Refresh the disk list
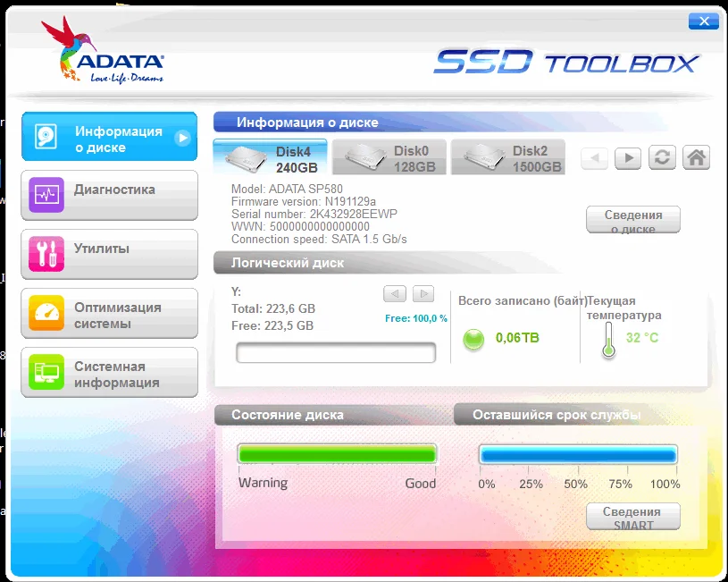 [x=662, y=157]
